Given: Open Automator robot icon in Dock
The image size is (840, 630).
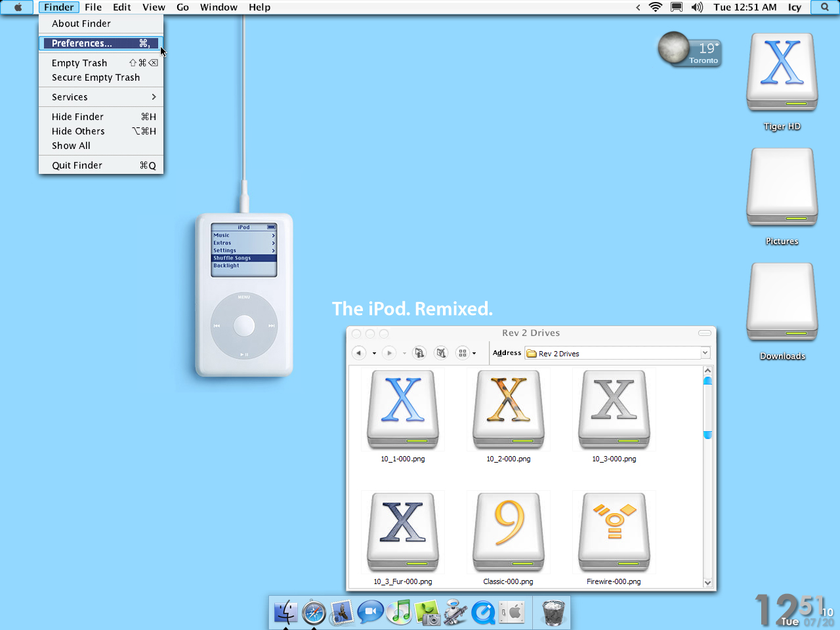Looking at the screenshot, I should coord(455,612).
